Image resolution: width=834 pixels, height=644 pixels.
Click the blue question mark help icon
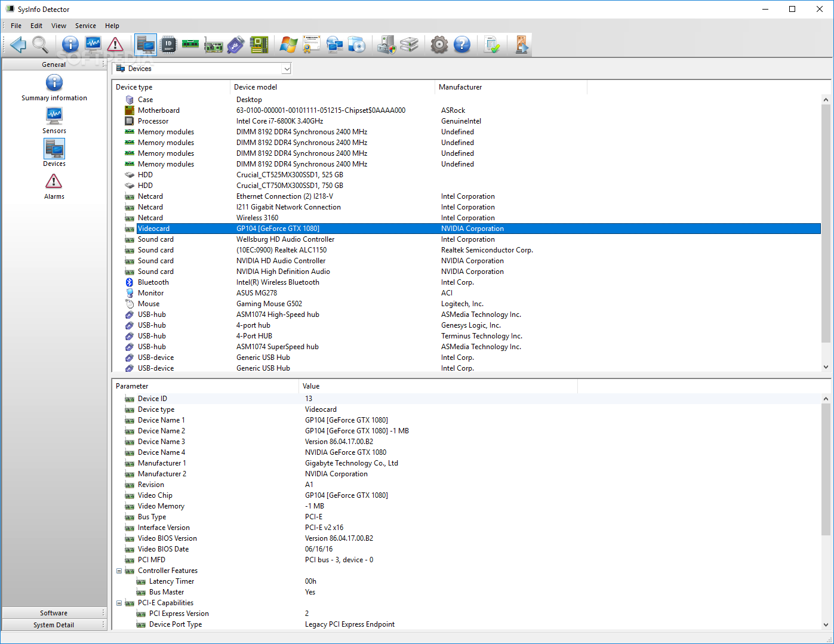point(462,44)
